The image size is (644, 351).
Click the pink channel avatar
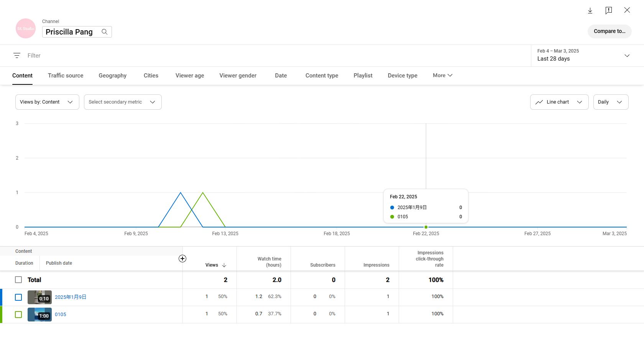[26, 28]
